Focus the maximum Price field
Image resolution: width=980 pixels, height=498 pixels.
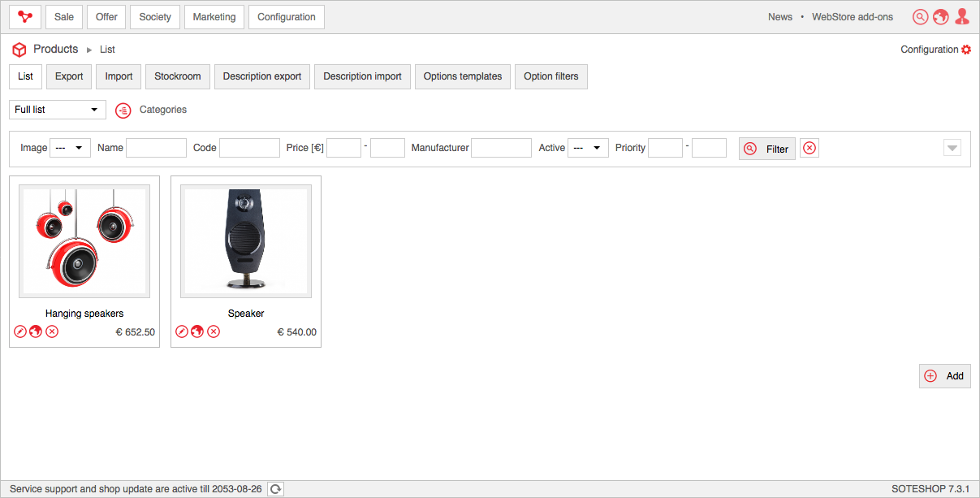pyautogui.click(x=387, y=148)
